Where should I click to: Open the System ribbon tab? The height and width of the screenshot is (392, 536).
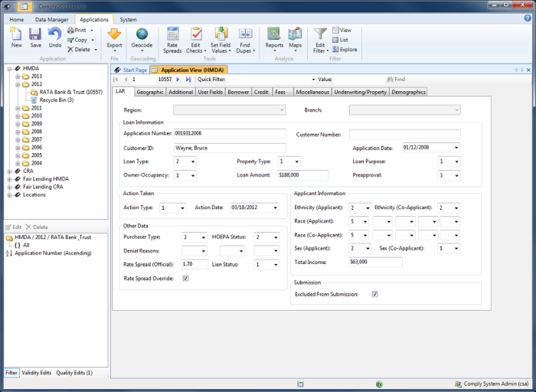tap(128, 20)
